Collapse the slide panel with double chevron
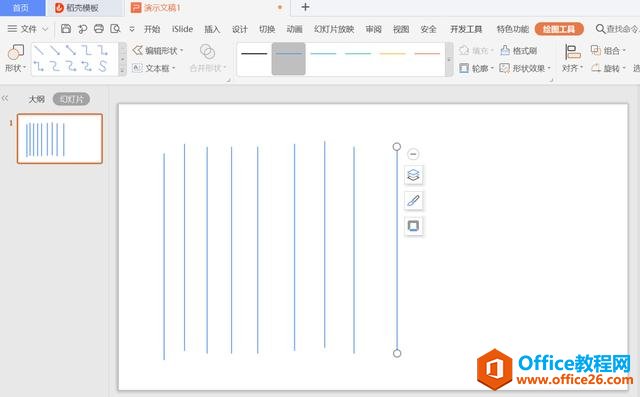Screen dimensions: 640x397 [5, 98]
